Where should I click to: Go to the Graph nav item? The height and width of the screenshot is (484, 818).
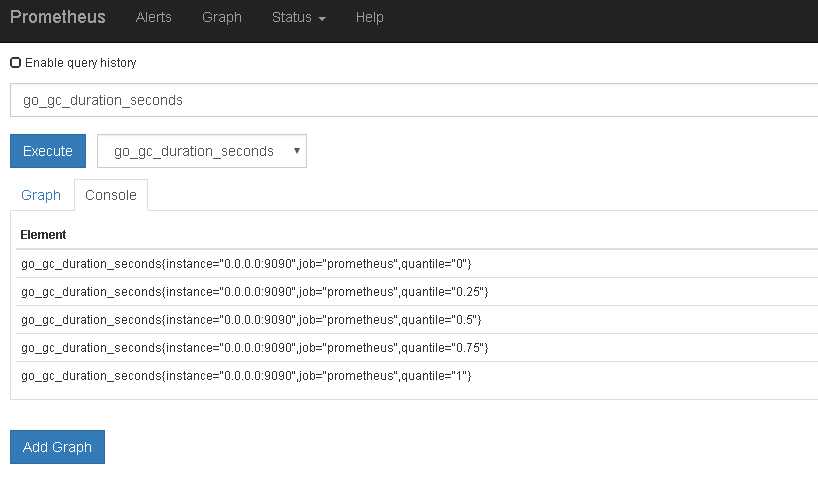[x=222, y=17]
